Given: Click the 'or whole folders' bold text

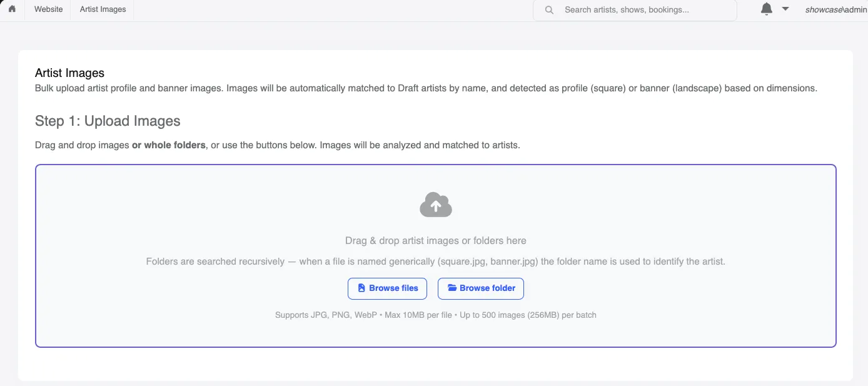Looking at the screenshot, I should 169,145.
